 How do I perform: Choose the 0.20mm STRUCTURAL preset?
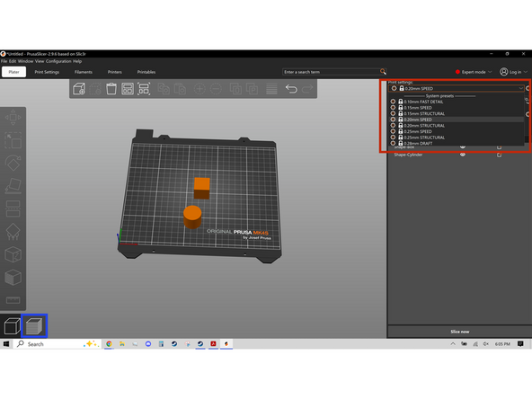pyautogui.click(x=457, y=126)
